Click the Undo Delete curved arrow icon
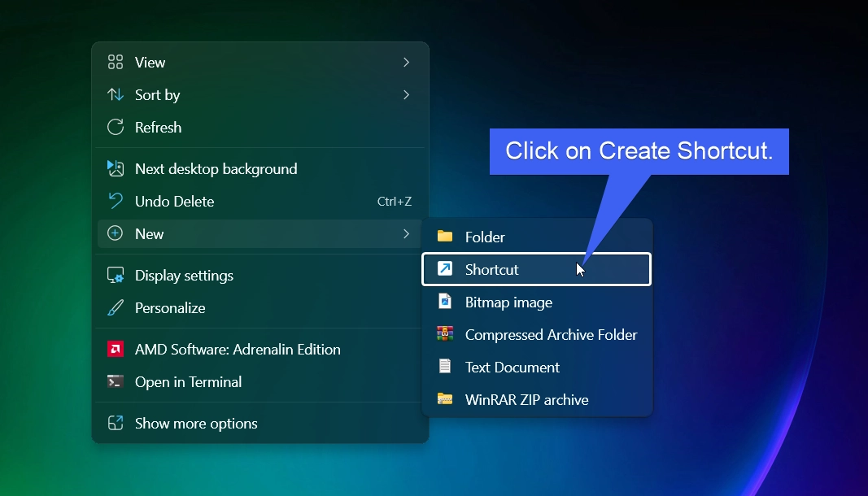Screen dimensions: 868x496 [116, 200]
